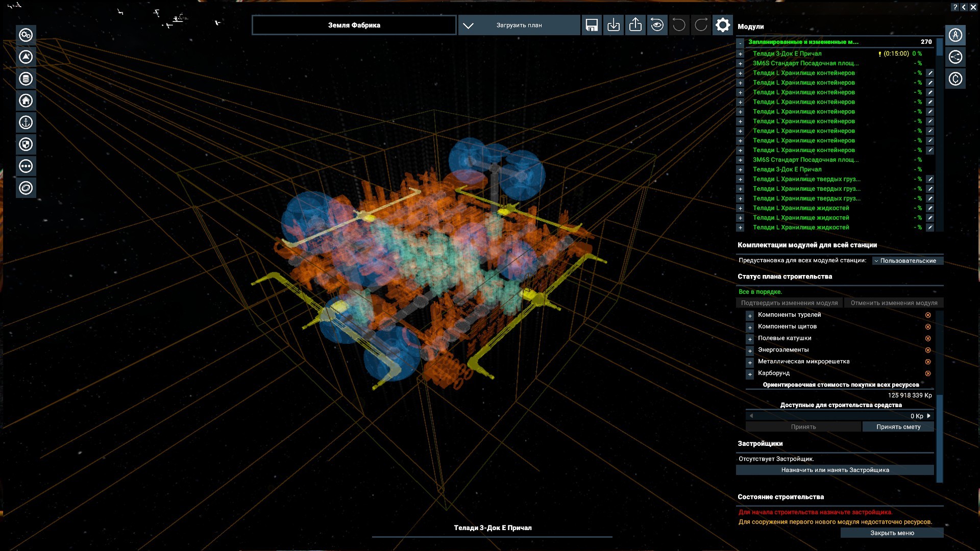980x551 pixels.
Task: Click the Закрыть меню button
Action: pyautogui.click(x=892, y=533)
